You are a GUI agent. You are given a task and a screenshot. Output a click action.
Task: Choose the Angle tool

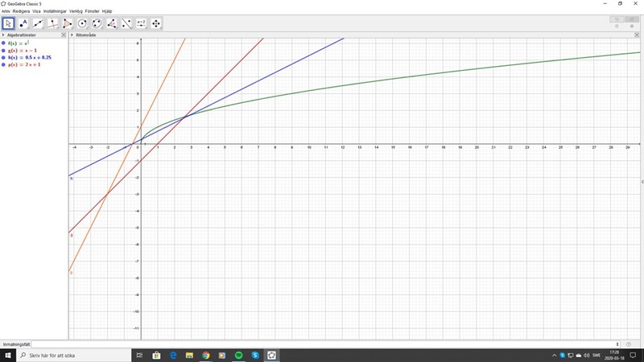[112, 23]
